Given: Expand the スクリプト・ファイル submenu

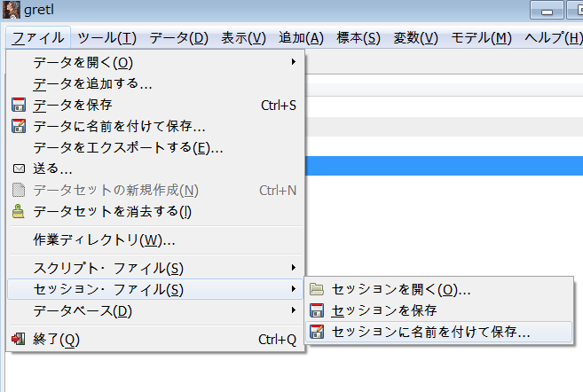Looking at the screenshot, I should click(293, 267).
